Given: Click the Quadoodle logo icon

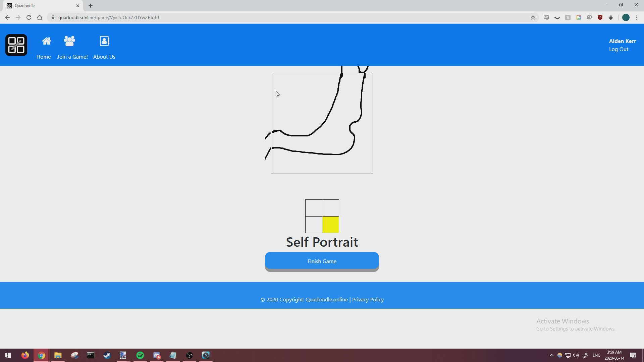Looking at the screenshot, I should 16,45.
